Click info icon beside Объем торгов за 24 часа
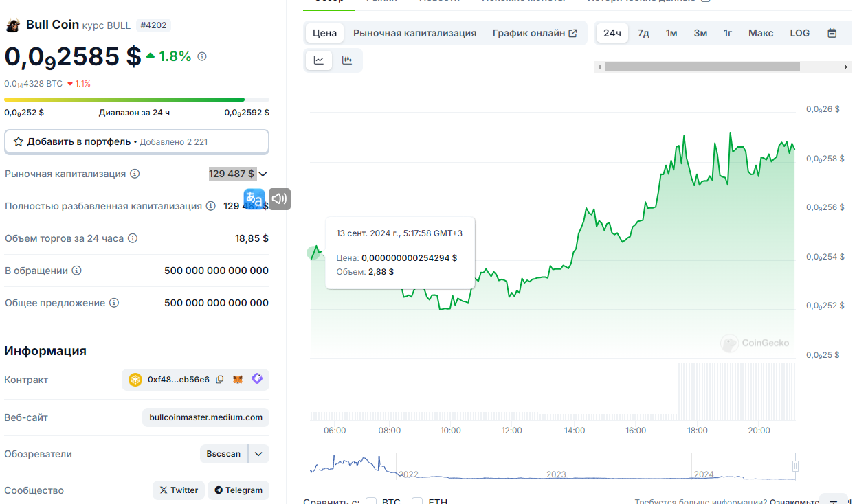This screenshot has width=857, height=504. pos(133,238)
